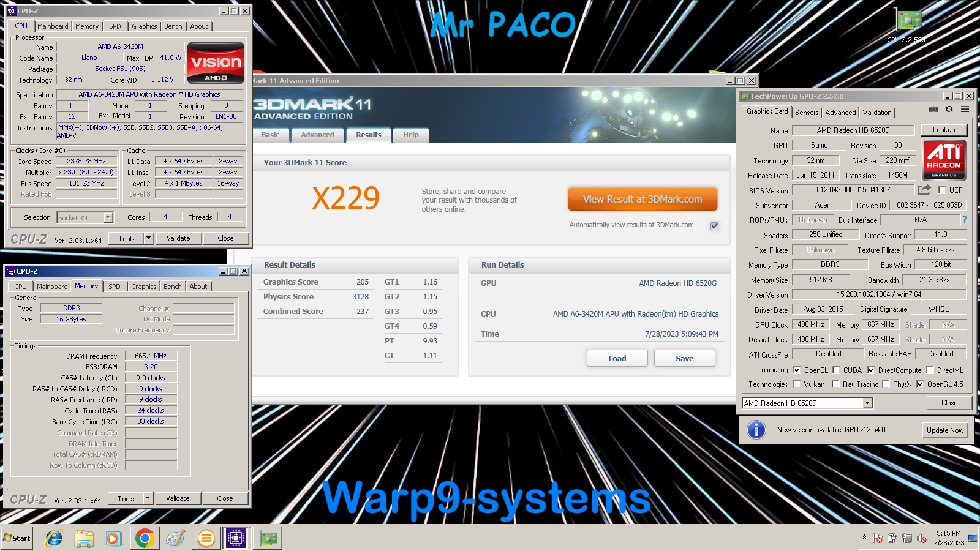Viewport: 980px width, 551px height.
Task: Open Paint from the taskbar
Action: [x=175, y=539]
